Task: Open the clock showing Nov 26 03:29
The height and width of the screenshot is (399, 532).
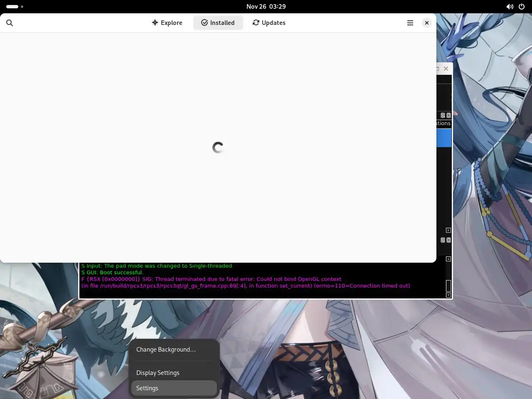Action: (x=266, y=7)
